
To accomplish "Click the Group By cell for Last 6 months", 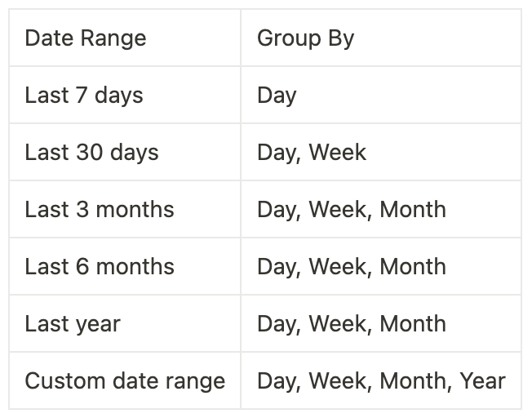I will click(351, 267).
